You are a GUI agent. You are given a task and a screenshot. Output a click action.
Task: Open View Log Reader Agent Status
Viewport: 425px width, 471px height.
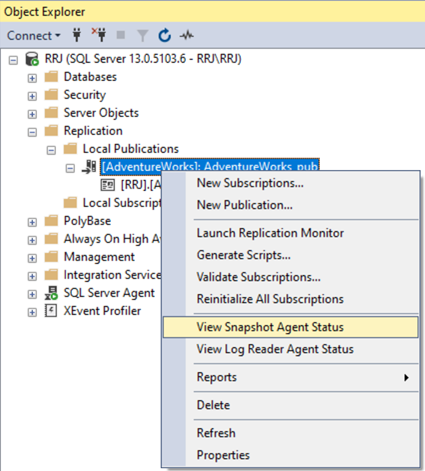click(x=290, y=349)
